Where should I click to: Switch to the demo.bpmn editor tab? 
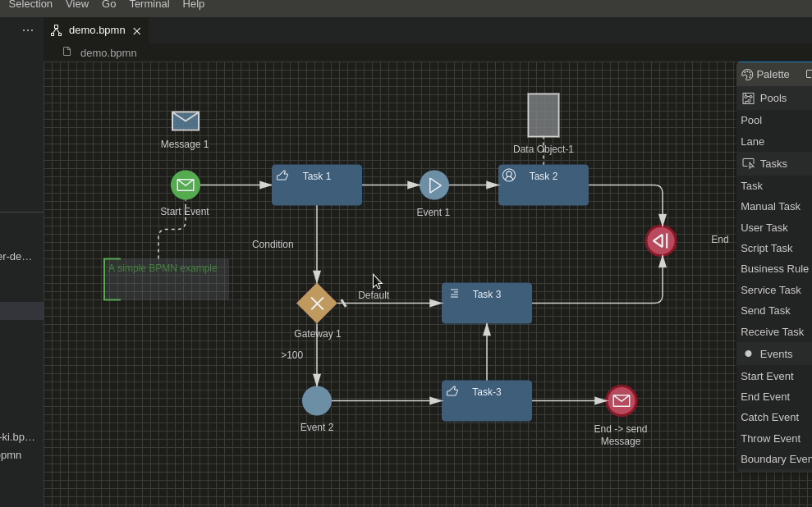click(x=97, y=30)
